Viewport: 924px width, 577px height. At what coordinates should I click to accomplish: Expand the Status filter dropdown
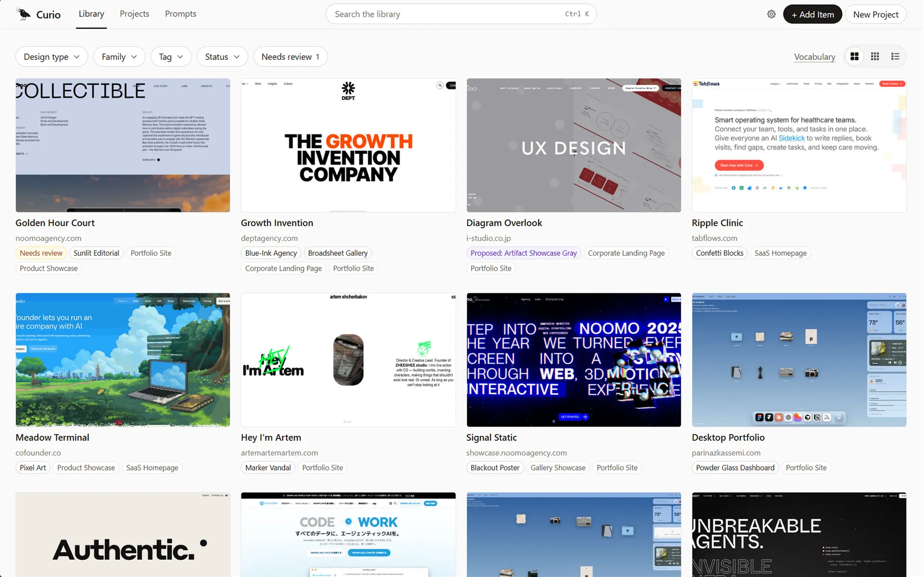[222, 56]
